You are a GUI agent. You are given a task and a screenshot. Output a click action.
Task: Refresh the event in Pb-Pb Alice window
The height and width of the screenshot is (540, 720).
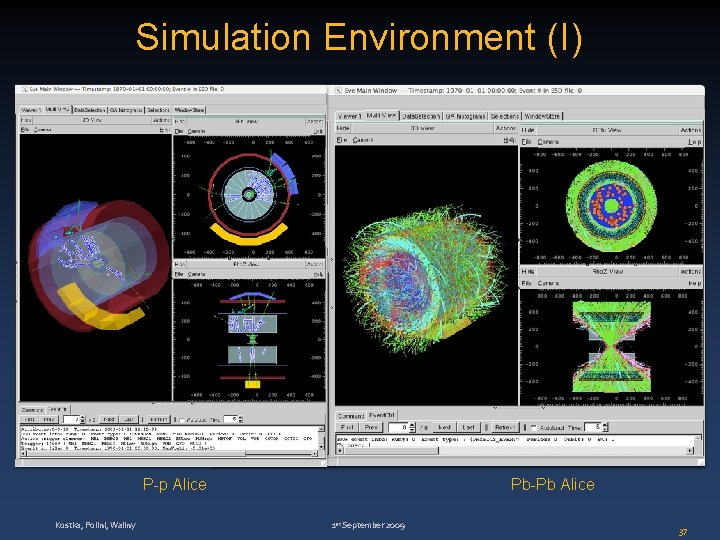click(x=505, y=427)
